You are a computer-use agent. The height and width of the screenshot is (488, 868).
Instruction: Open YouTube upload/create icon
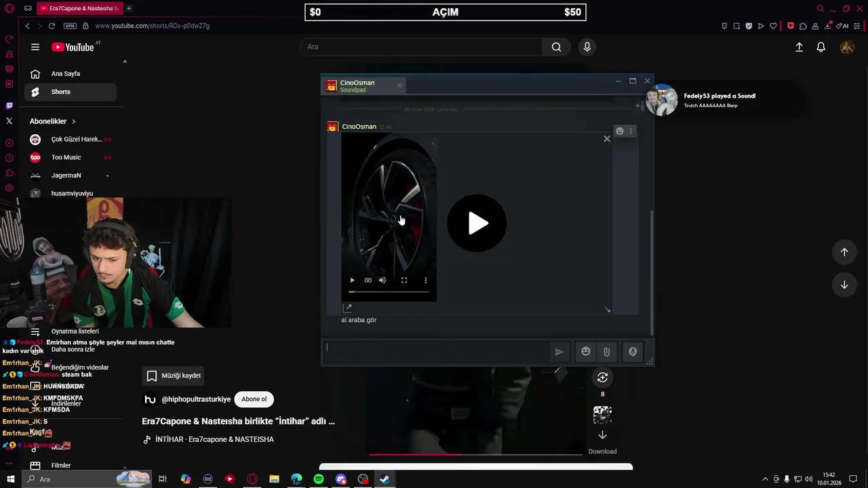pyautogui.click(x=799, y=47)
